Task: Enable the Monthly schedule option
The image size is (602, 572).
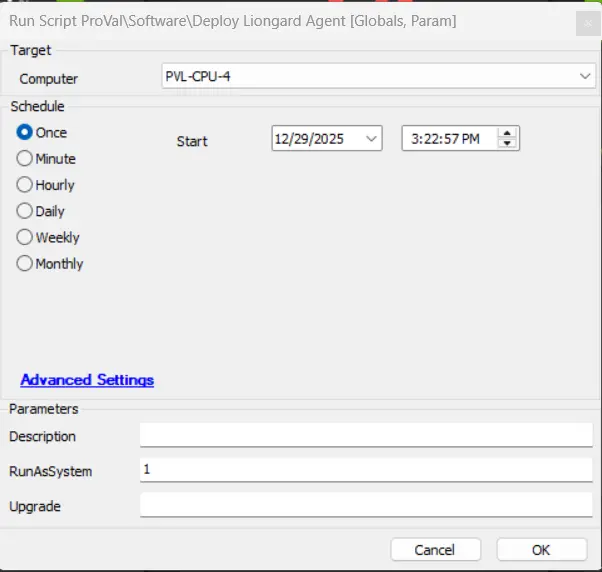Action: tap(25, 264)
